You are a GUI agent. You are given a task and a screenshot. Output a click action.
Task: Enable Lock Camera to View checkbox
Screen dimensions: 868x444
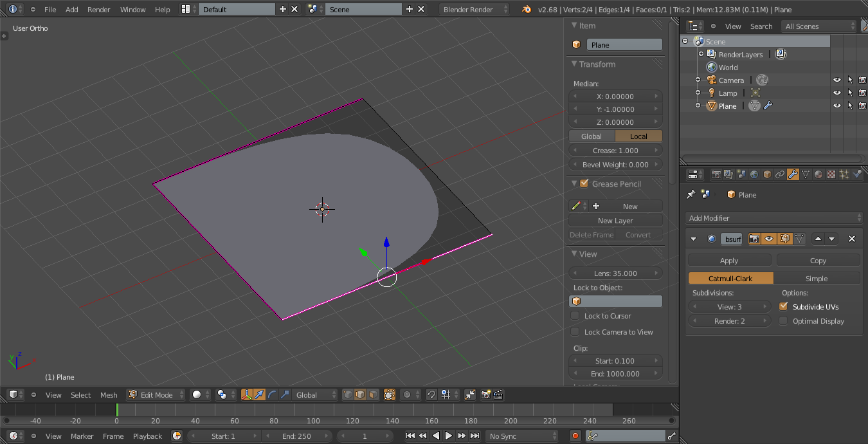point(575,332)
